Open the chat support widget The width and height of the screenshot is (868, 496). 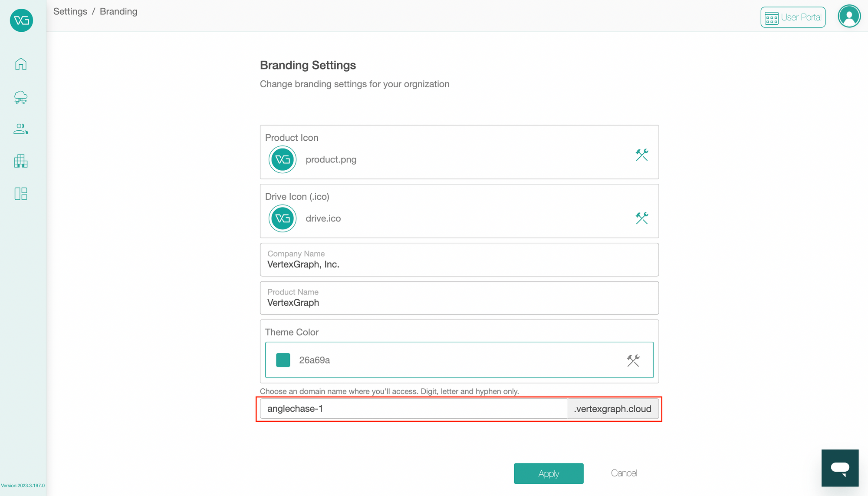click(x=840, y=468)
